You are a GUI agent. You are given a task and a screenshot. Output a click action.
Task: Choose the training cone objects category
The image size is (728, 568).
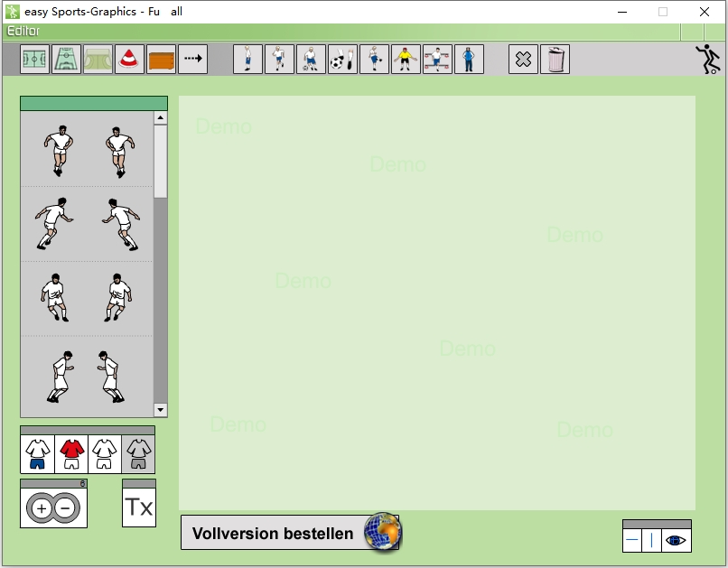point(130,60)
